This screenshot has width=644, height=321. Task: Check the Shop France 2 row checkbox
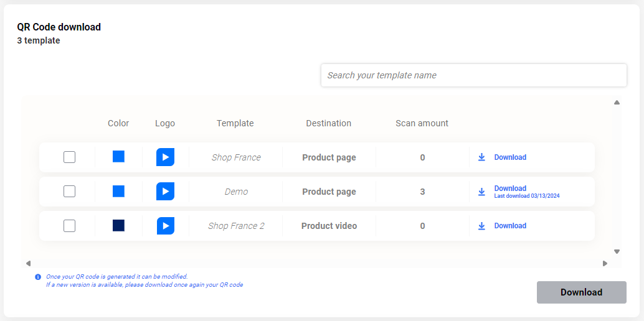pos(70,226)
